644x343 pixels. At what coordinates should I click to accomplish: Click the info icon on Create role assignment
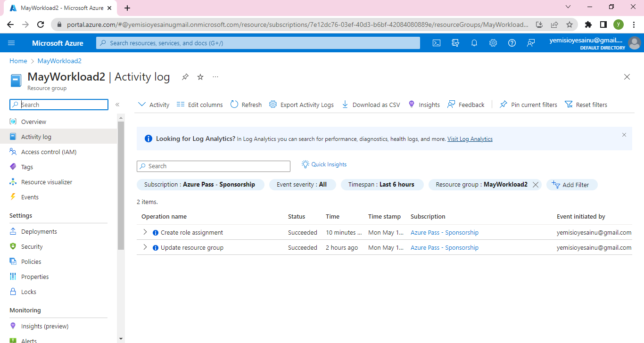(156, 233)
